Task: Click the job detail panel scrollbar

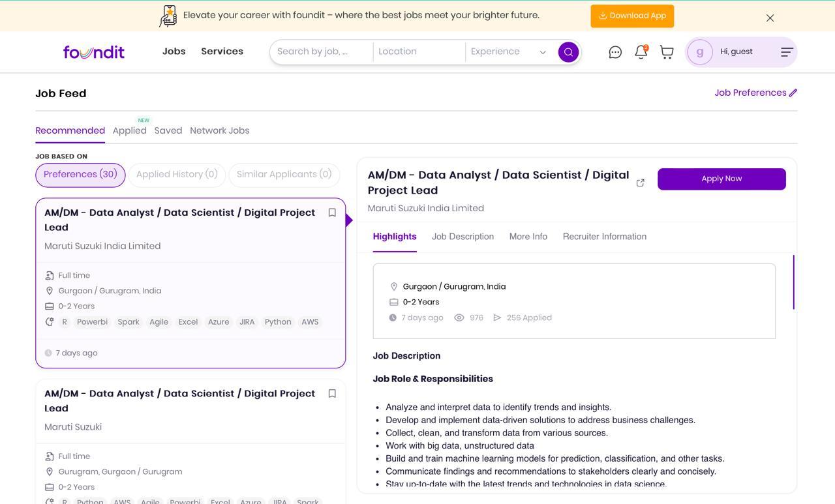Action: point(793,282)
